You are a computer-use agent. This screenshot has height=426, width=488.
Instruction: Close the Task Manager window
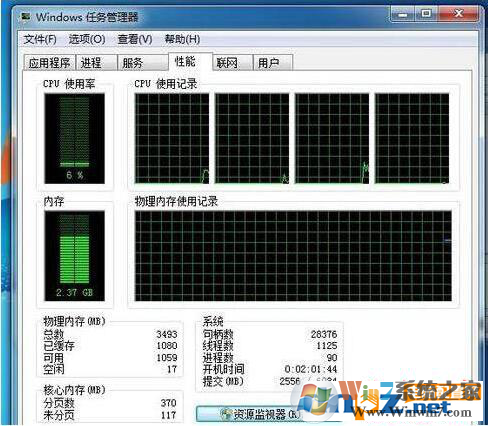coord(459,14)
